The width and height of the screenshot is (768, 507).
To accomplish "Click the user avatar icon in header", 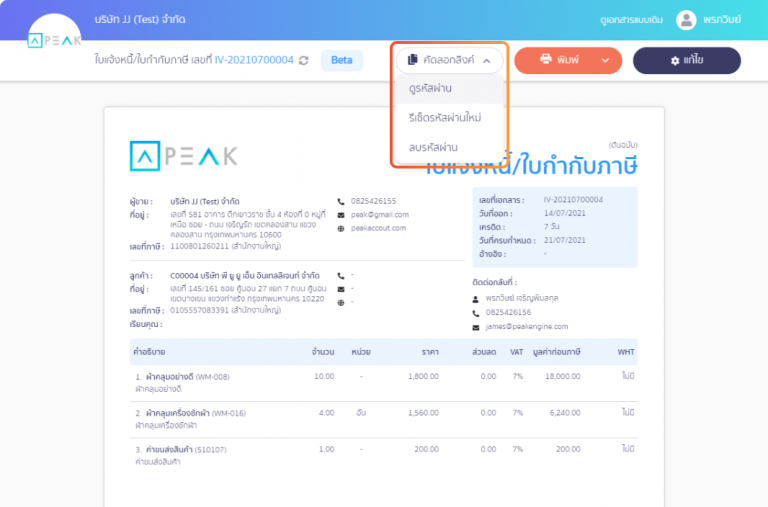I will pos(686,20).
